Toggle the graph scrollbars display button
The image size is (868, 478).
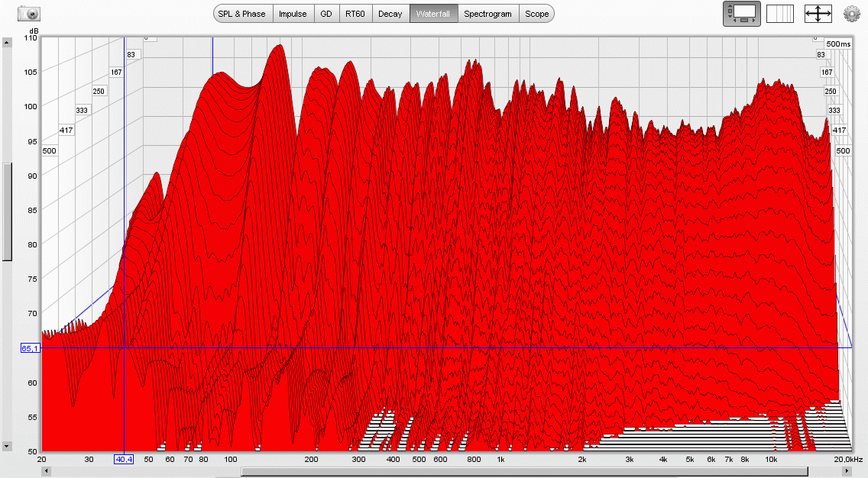(x=740, y=13)
